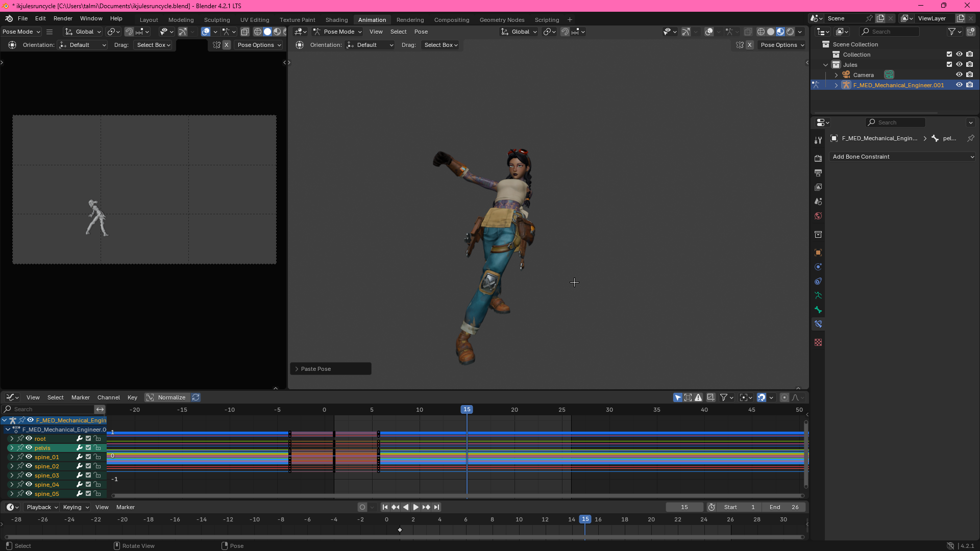
Task: Open the Tool properties tab
Action: pyautogui.click(x=818, y=140)
